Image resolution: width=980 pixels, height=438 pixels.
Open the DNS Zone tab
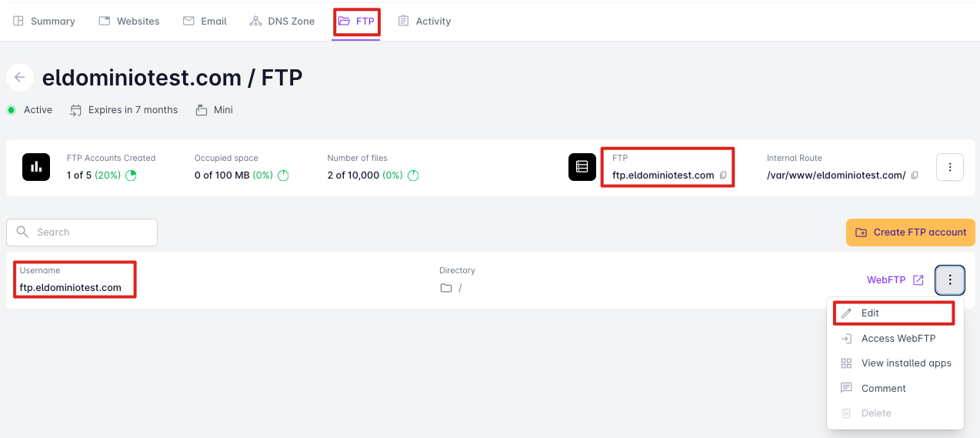(282, 21)
